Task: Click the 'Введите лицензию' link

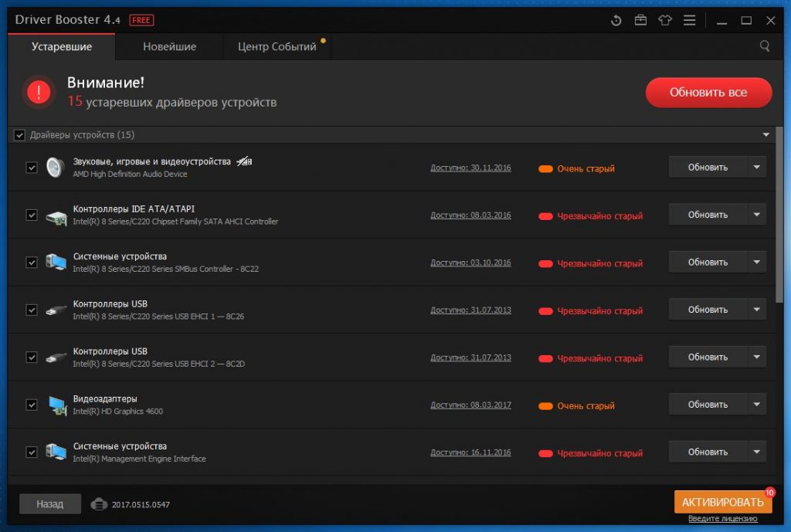Action: [x=724, y=518]
